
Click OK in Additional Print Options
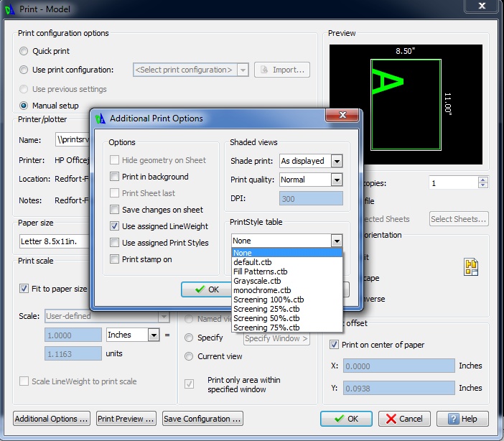[x=206, y=289]
